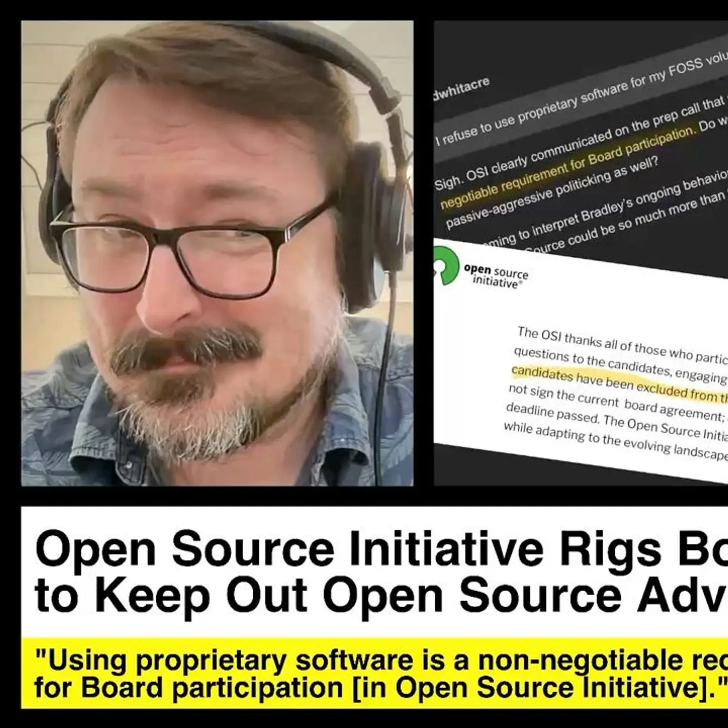Click the username "dwhitacre"
The width and height of the screenshot is (728, 728).
(461, 89)
